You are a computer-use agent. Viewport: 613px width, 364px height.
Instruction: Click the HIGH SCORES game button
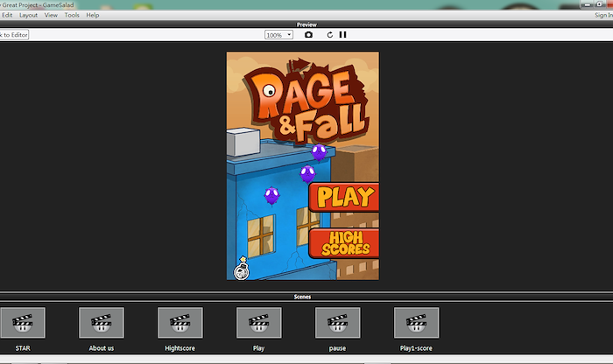(344, 243)
